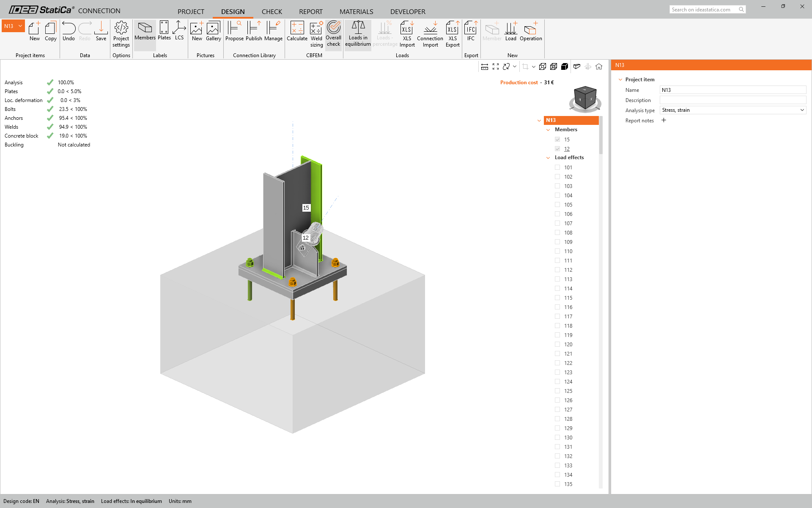Click the measure dimension ruler icon
The width and height of the screenshot is (812, 508).
[485, 66]
